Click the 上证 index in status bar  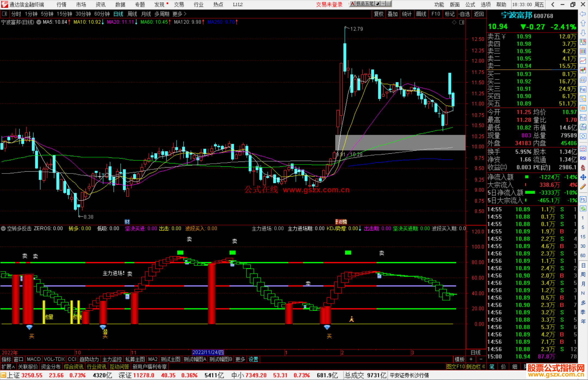[x=13, y=375]
